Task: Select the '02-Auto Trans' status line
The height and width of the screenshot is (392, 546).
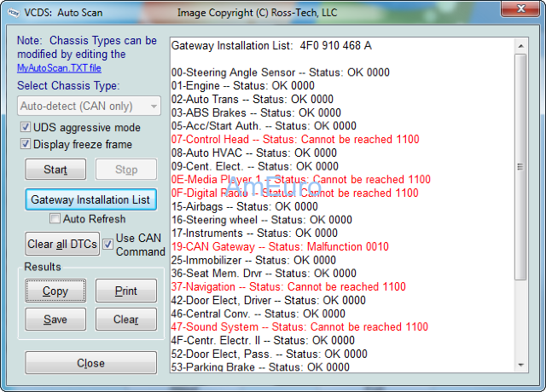Action: pyautogui.click(x=253, y=99)
